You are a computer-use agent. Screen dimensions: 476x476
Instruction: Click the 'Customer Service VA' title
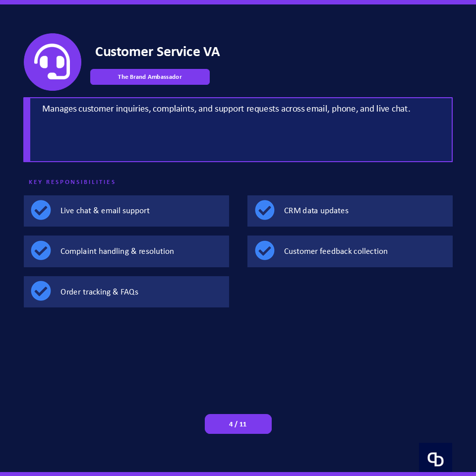[x=157, y=52]
